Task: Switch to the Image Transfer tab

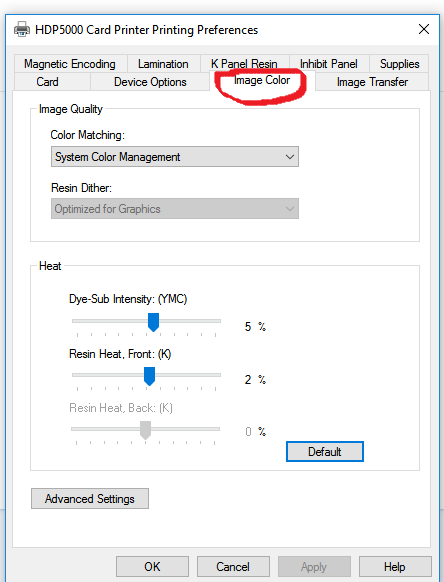Action: 372,82
